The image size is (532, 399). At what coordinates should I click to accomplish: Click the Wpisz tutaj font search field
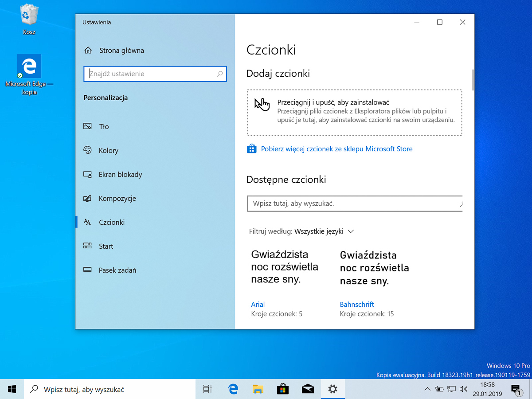tap(354, 204)
